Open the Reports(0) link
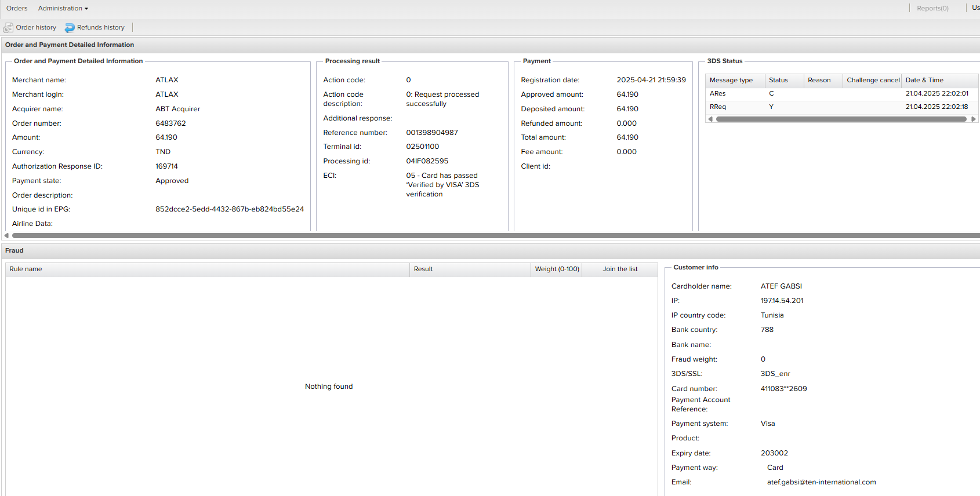980x496 pixels. (x=932, y=8)
